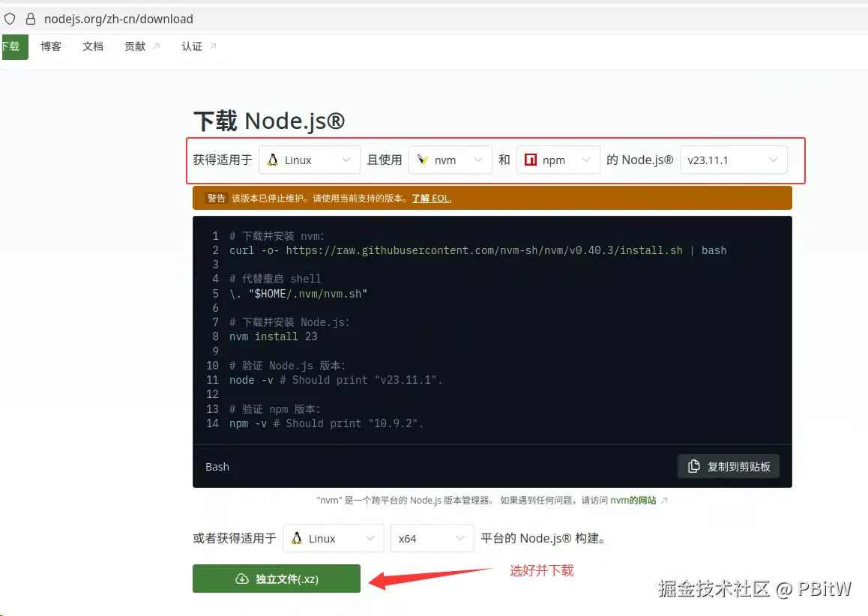
Task: Click the nvm logo icon
Action: tap(422, 160)
